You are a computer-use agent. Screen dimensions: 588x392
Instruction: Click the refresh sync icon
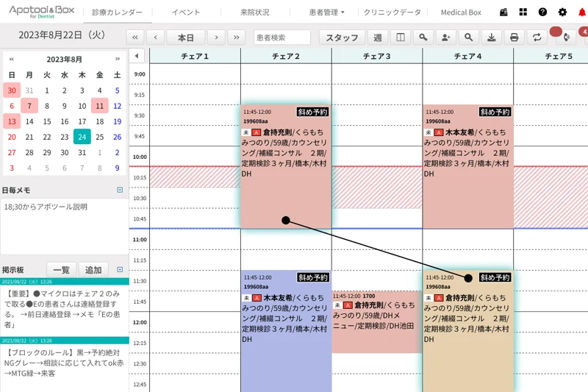point(537,38)
